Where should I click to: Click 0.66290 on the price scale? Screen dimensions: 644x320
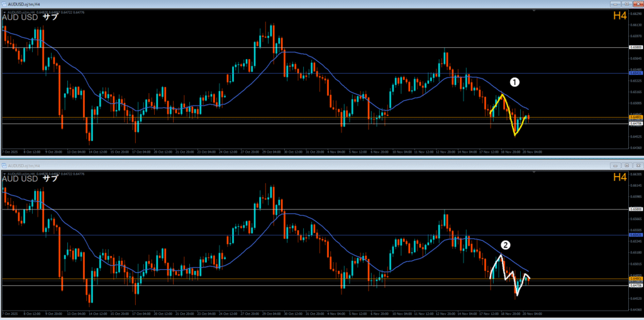[x=635, y=13]
